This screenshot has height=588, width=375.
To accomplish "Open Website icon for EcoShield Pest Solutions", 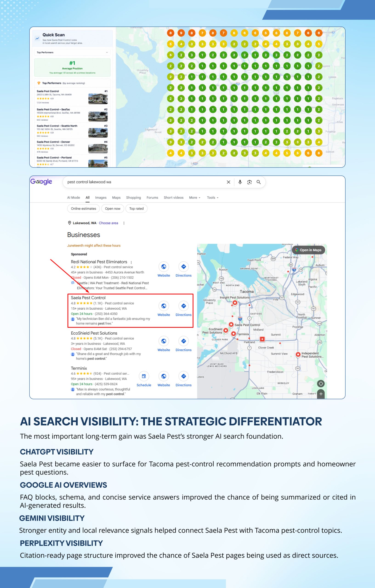I will pos(164,341).
